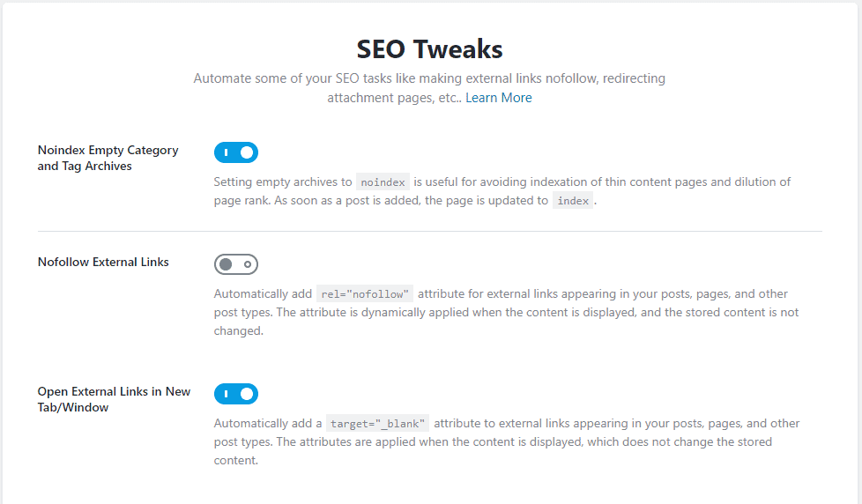The image size is (862, 504).
Task: Click the "Open External Links in New Tab/Window" label
Action: 114,399
